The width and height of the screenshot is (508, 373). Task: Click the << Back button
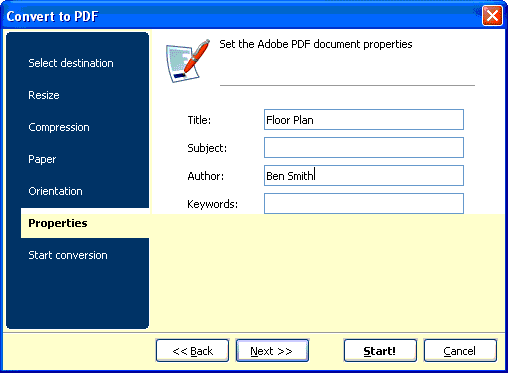192,351
